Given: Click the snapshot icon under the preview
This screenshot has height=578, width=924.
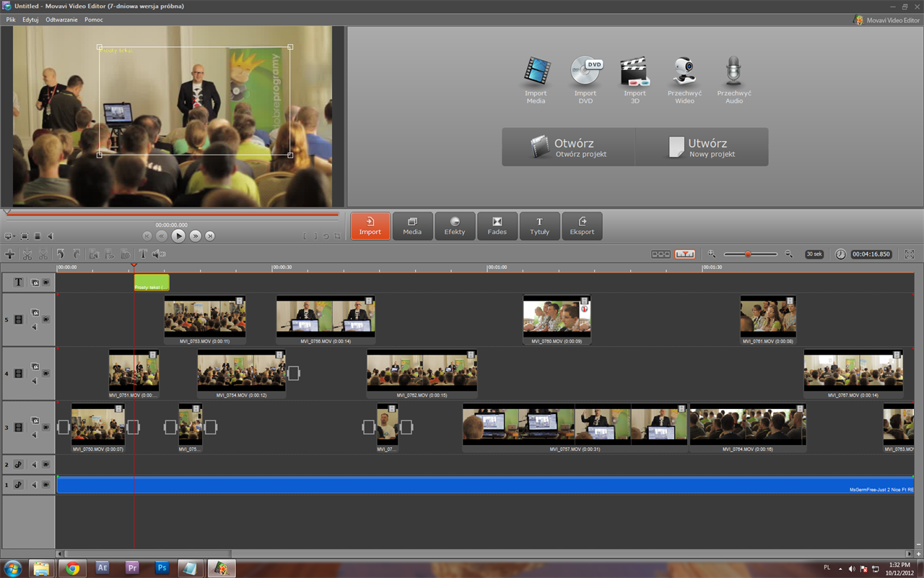Looking at the screenshot, I should pos(38,236).
